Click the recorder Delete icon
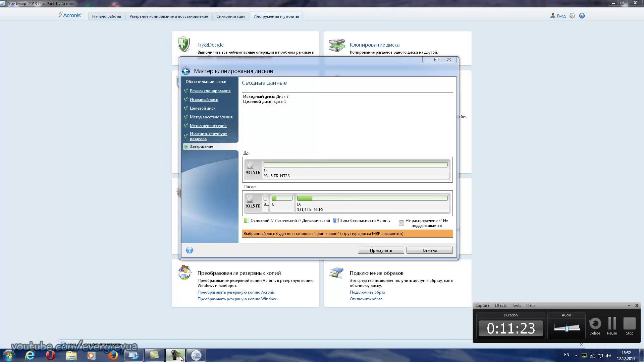The image size is (644, 362). (x=595, y=323)
